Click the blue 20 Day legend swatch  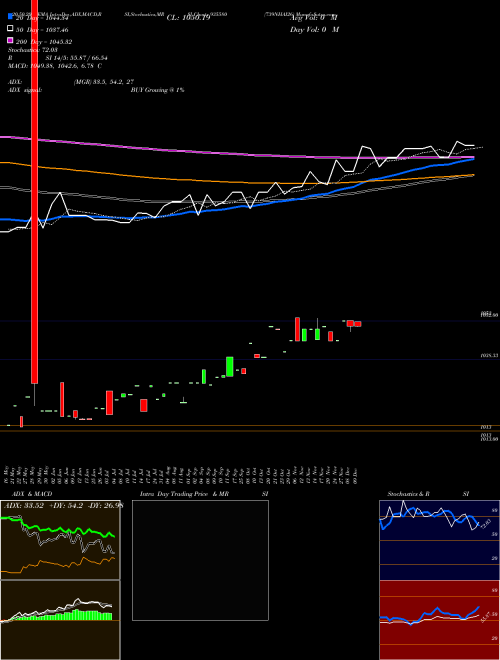10,17
